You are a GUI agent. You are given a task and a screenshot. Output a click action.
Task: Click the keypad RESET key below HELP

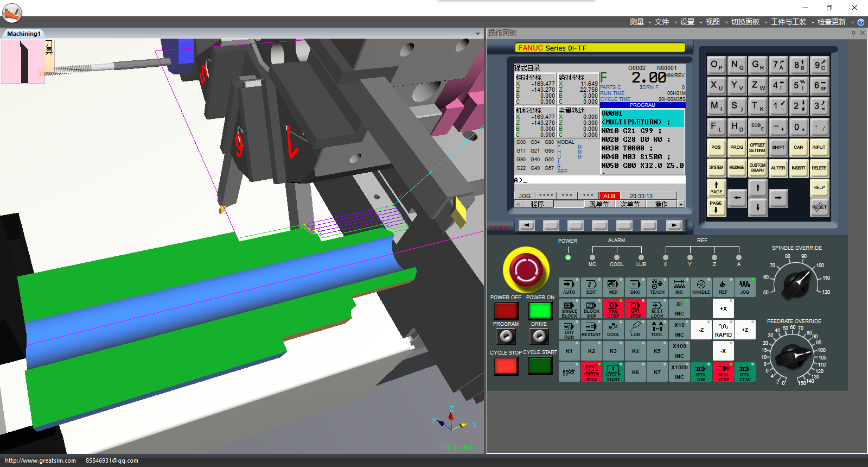[819, 207]
